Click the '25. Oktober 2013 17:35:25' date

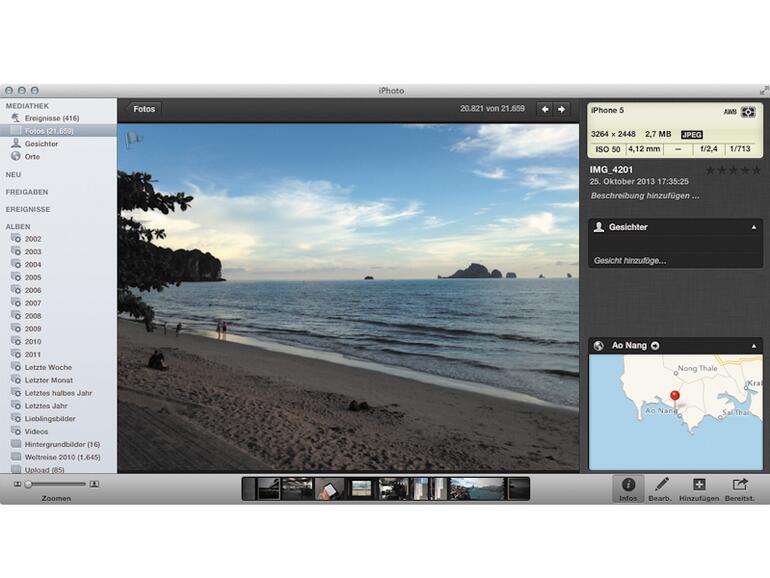639,182
